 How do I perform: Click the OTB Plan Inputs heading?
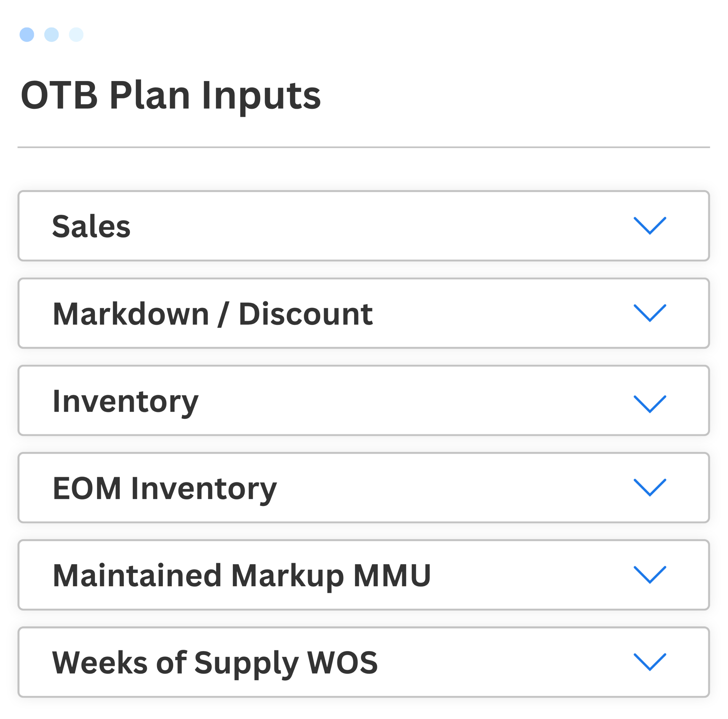pyautogui.click(x=171, y=96)
